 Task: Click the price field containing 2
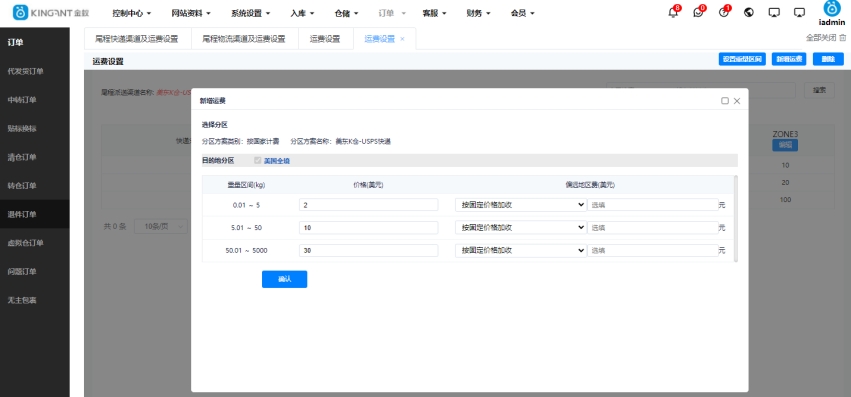click(x=369, y=205)
